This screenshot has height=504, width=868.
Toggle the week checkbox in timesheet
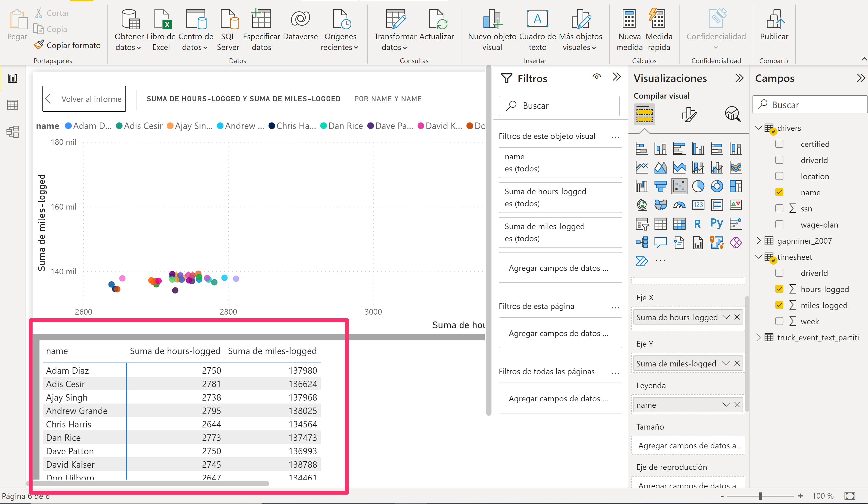(778, 321)
